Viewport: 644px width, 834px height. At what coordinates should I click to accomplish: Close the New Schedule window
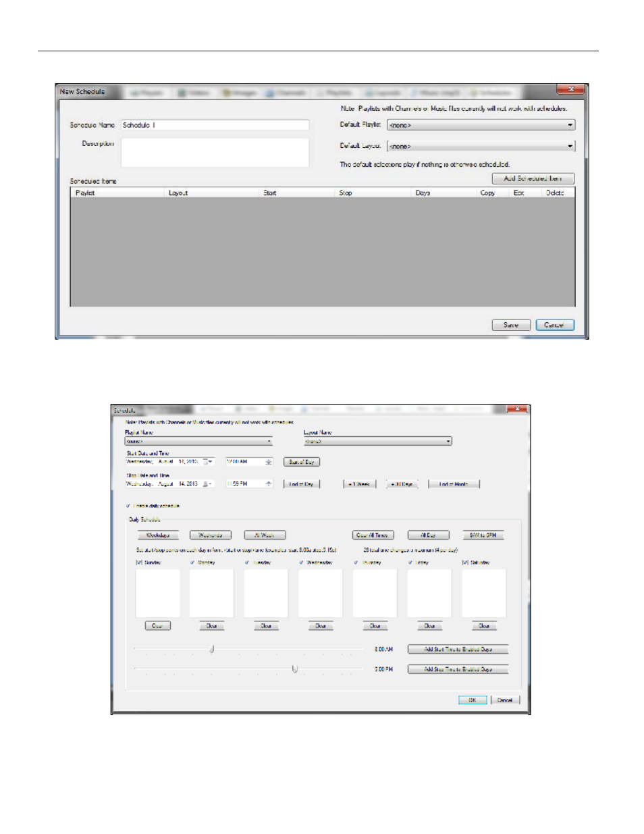570,89
